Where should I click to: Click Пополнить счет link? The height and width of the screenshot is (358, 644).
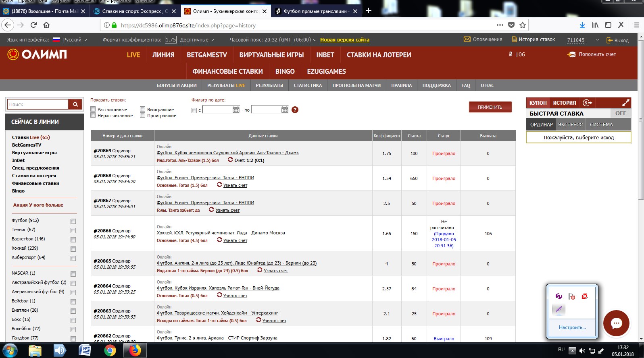(592, 54)
